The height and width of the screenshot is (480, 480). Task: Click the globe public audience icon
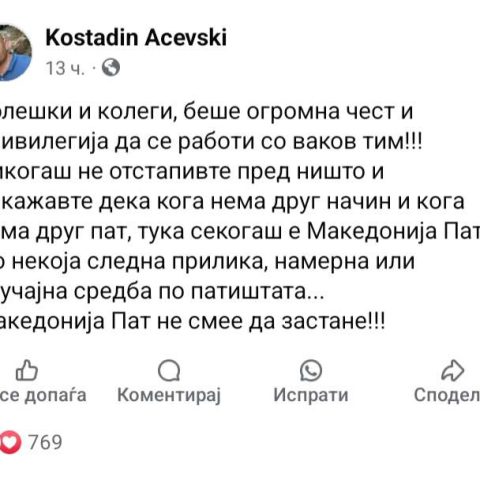pos(111,68)
